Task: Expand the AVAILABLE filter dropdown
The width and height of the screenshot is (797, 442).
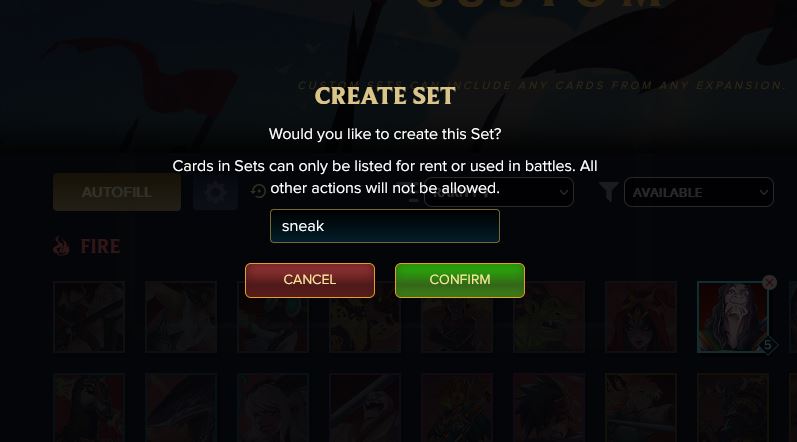Action: click(699, 192)
